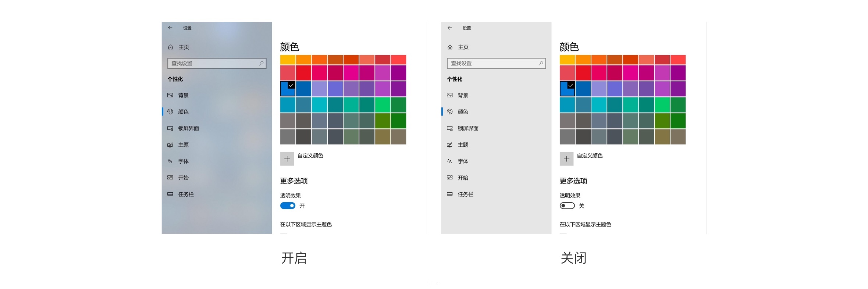Click 主题 brush icon in right window

click(450, 145)
